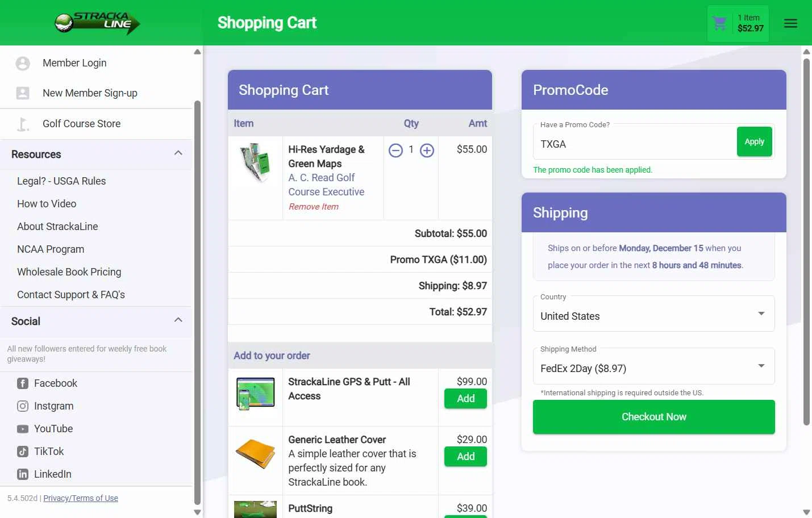Click the $29.00 price text
The image size is (812, 518).
[x=472, y=440]
